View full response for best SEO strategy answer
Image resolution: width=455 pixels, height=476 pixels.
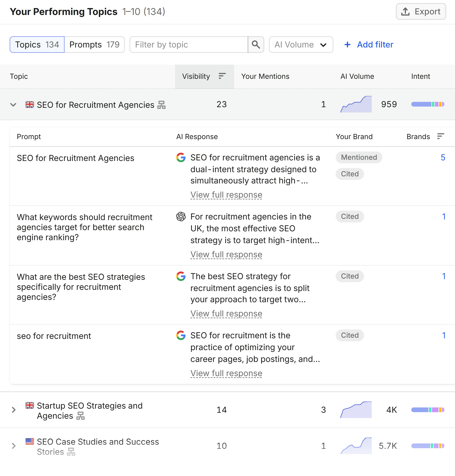pos(226,313)
